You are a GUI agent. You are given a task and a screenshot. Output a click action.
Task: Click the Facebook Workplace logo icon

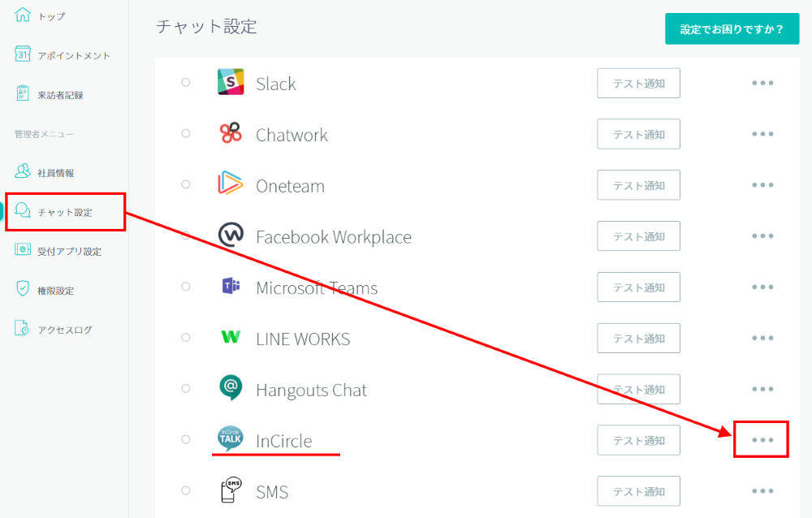click(x=231, y=236)
